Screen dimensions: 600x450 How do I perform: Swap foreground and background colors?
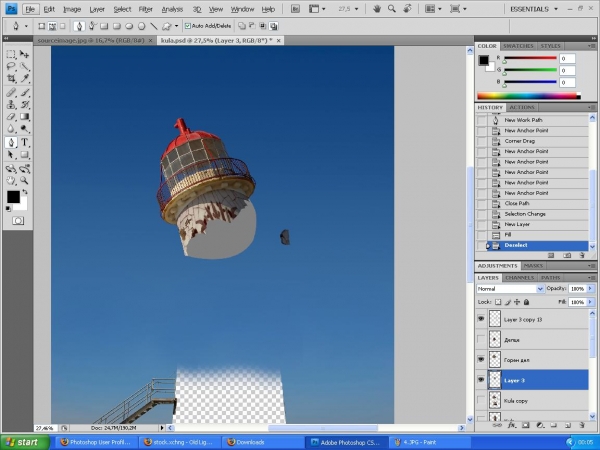coord(25,191)
